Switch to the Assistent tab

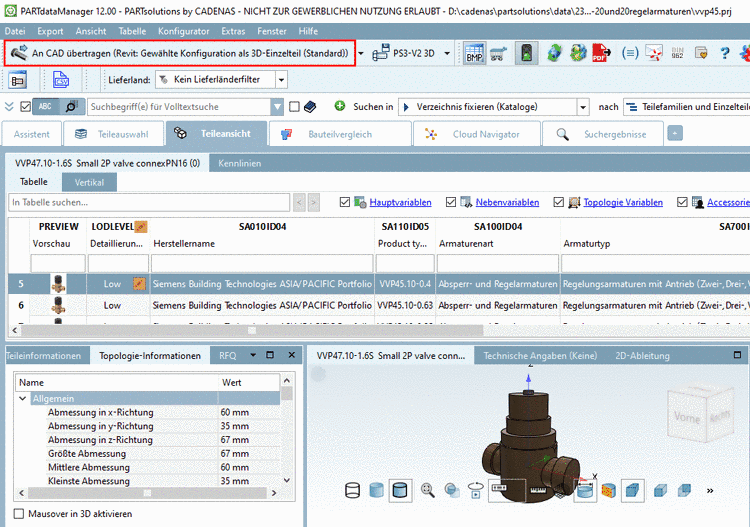click(32, 134)
